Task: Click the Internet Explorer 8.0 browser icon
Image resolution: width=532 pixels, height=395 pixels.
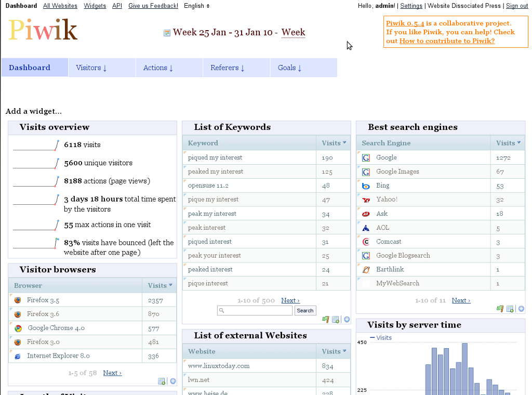Action: tap(18, 356)
